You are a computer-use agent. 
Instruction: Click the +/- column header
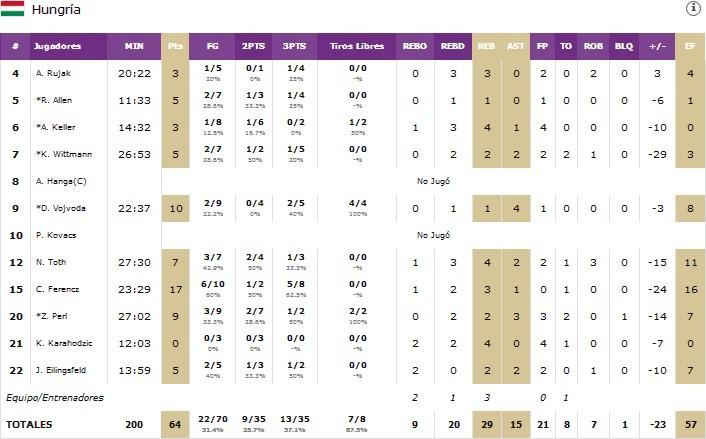click(x=658, y=46)
